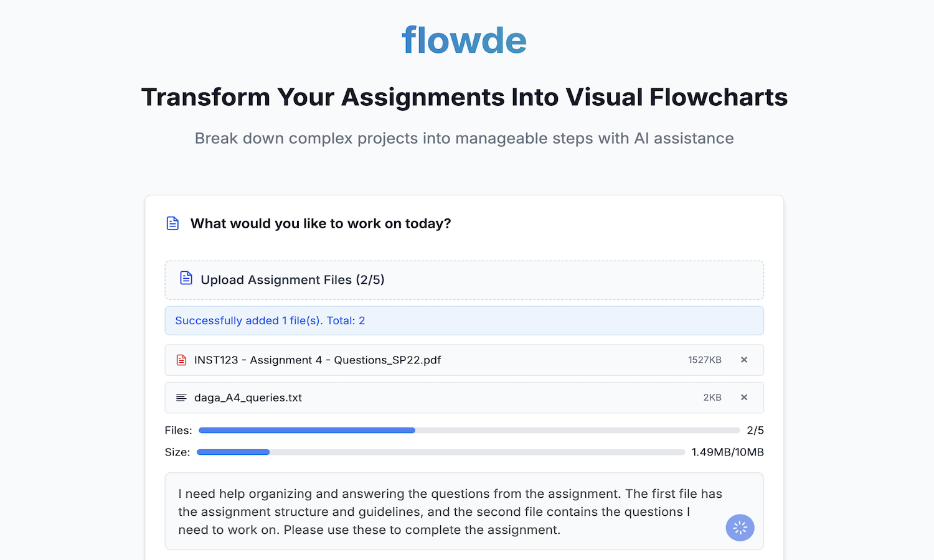
Task: Click the spinner icon inside the blue button
Action: [740, 528]
